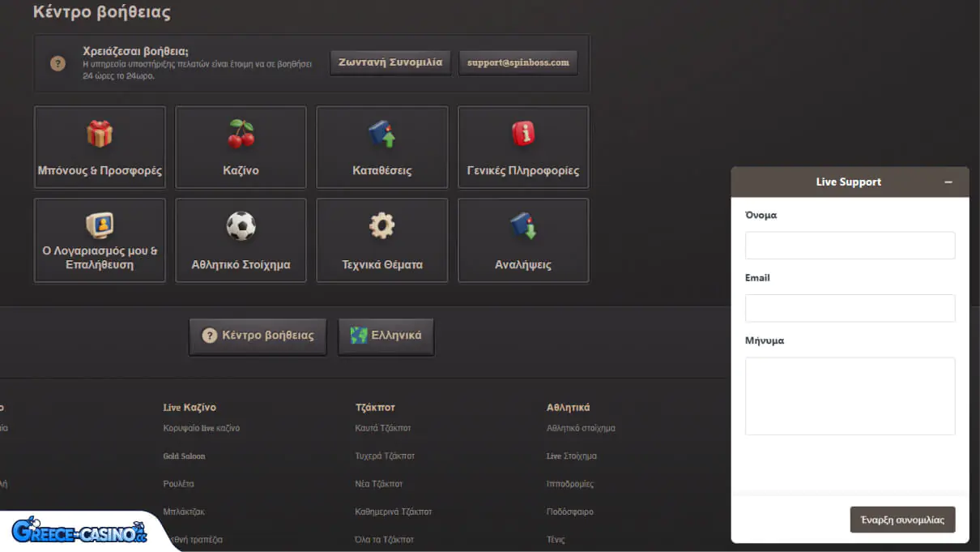Focus the Όνομα name input field
980x552 pixels.
pyautogui.click(x=850, y=246)
